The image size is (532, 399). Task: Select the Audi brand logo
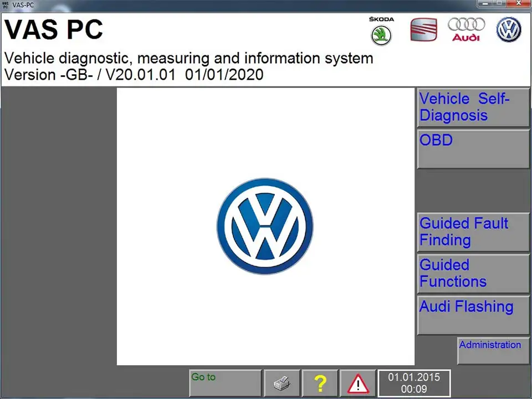(x=466, y=30)
